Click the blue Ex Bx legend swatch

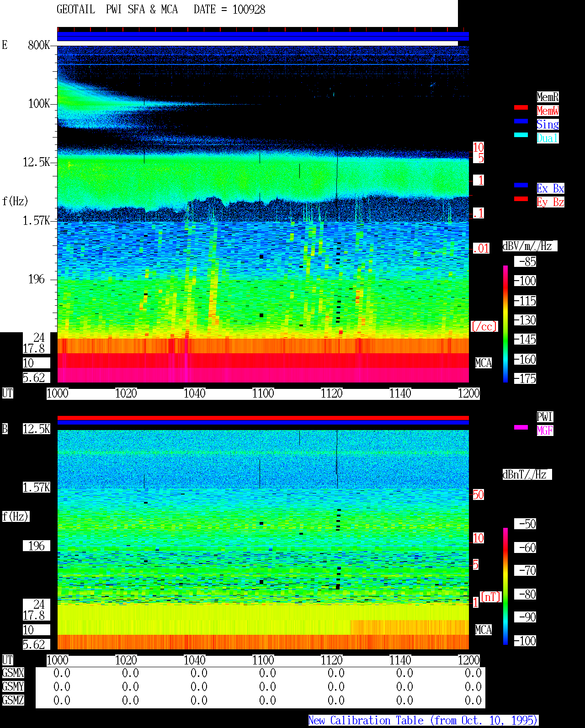(x=521, y=185)
